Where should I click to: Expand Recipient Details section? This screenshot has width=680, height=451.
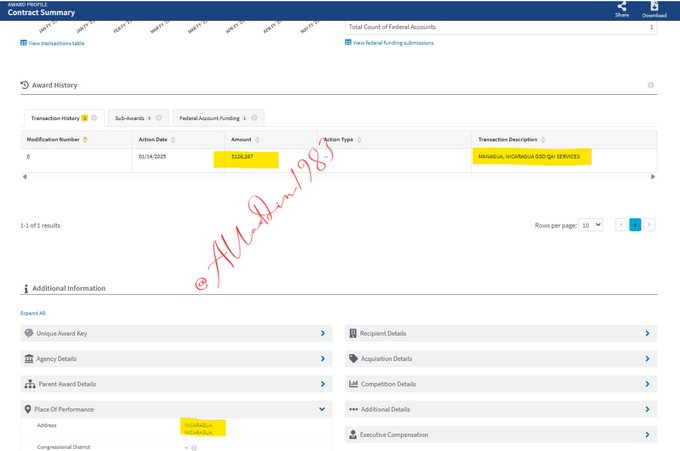click(x=647, y=333)
